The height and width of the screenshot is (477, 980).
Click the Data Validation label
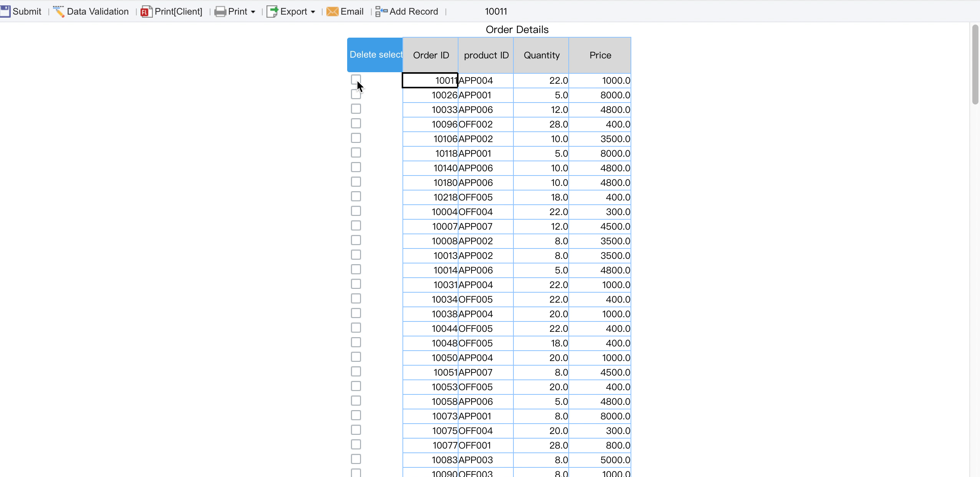(98, 12)
